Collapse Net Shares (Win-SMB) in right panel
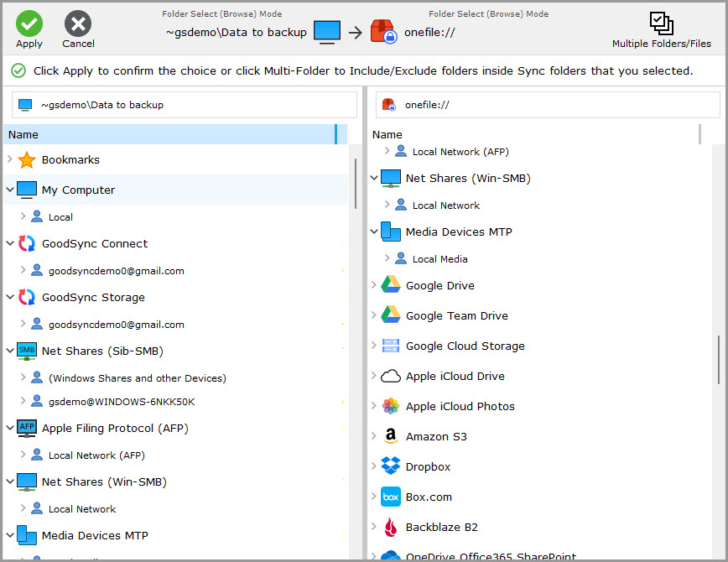 pos(373,178)
